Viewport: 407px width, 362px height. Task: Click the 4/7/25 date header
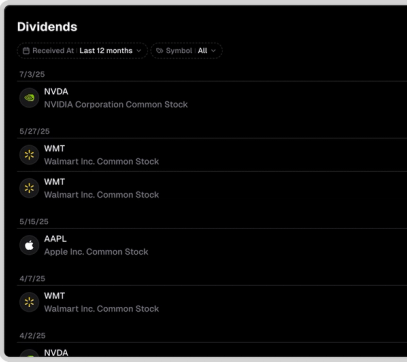tap(32, 279)
